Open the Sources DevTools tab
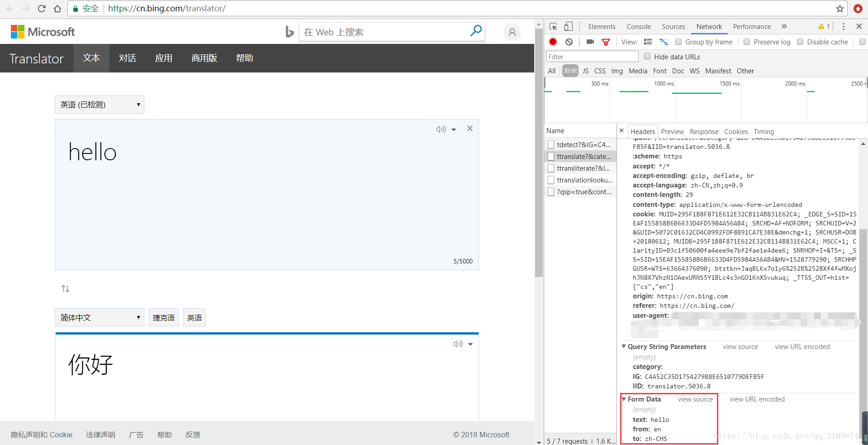 (674, 27)
